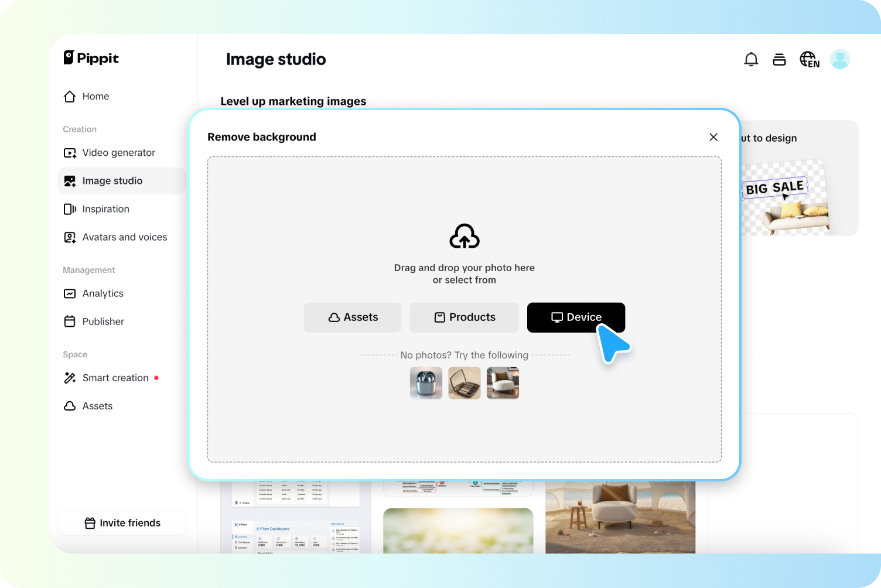This screenshot has height=588, width=881.
Task: Dismiss the Remove background dialog
Action: point(713,137)
